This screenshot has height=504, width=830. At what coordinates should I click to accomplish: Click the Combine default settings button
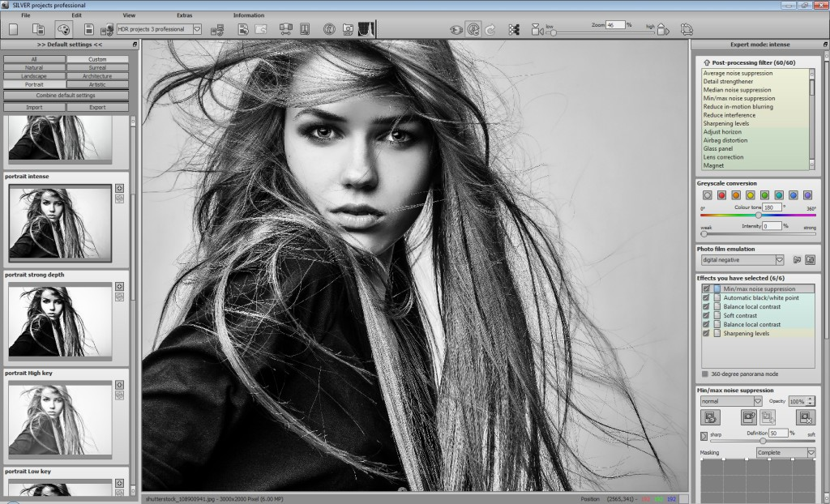66,96
